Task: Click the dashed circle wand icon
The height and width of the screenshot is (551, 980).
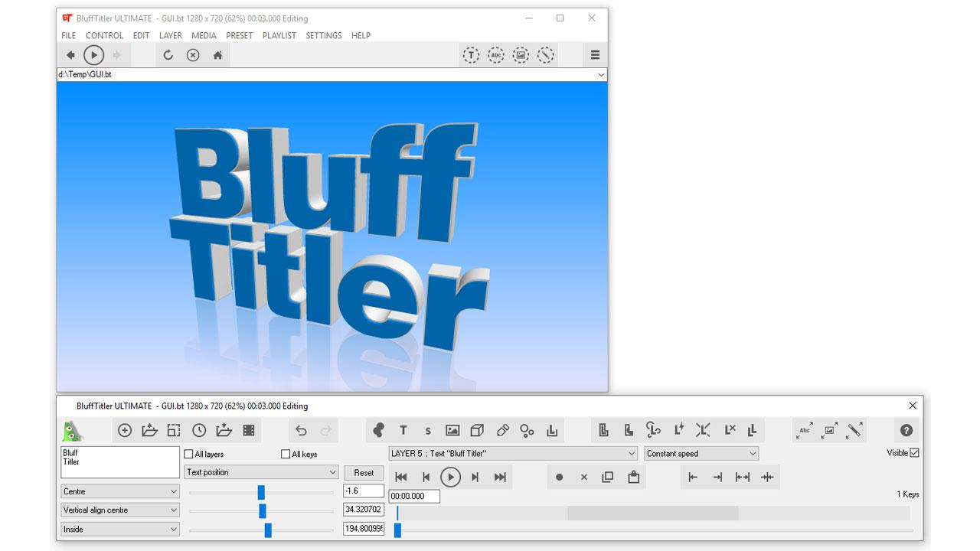Action: pyautogui.click(x=545, y=55)
